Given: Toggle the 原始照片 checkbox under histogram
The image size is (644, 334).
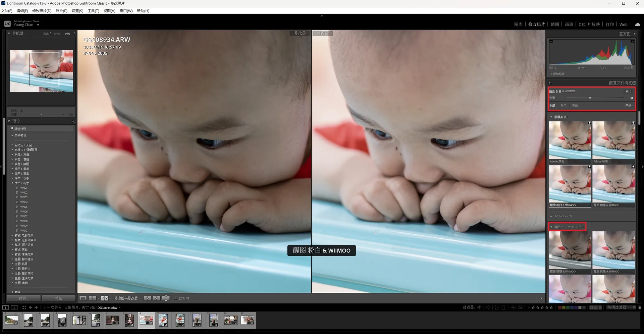Looking at the screenshot, I should pos(550,74).
